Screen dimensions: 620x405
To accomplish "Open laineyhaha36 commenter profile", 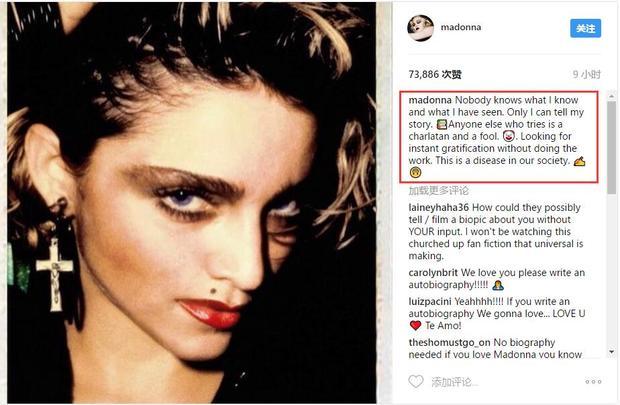I will [439, 207].
